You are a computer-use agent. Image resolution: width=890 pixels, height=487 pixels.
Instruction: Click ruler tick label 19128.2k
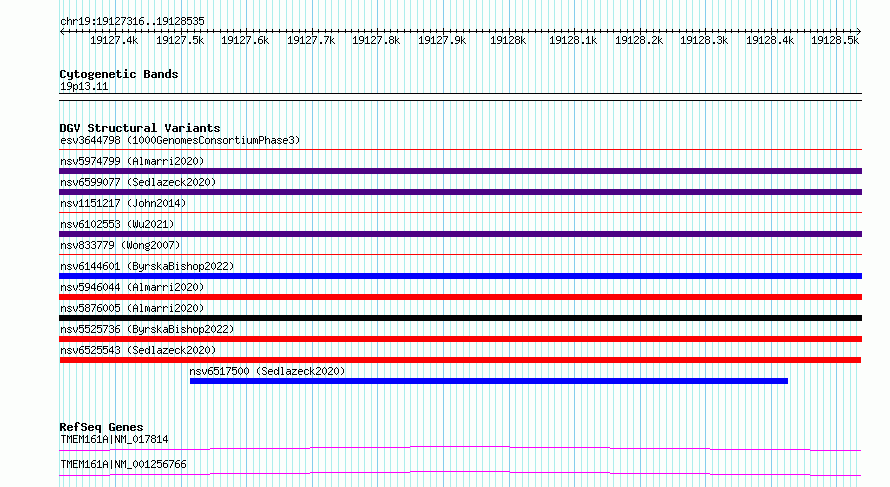click(639, 40)
